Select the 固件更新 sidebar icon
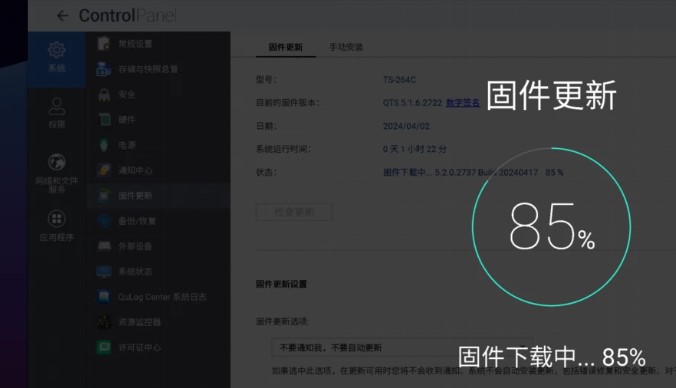The image size is (676, 388). tap(104, 196)
